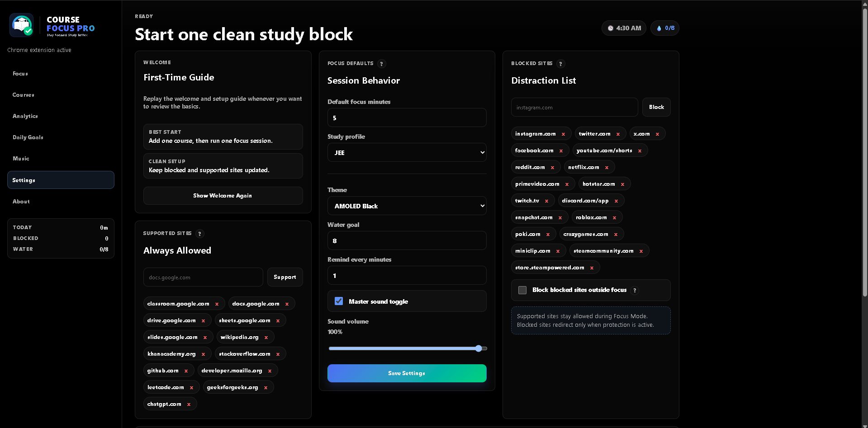Screen dimensions: 868x428
Task: Remove chatgpt.com from allowed sites
Action: click(x=189, y=404)
